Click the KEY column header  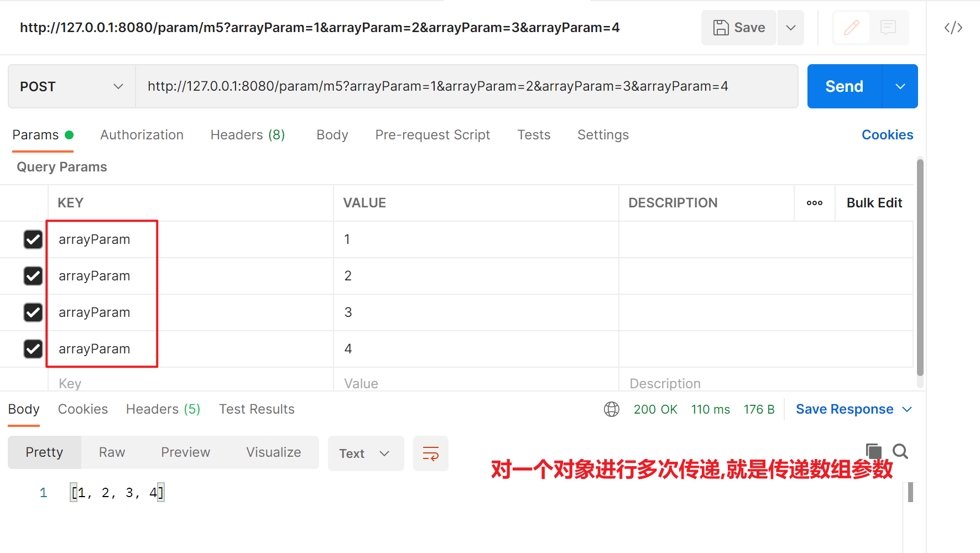pos(70,203)
